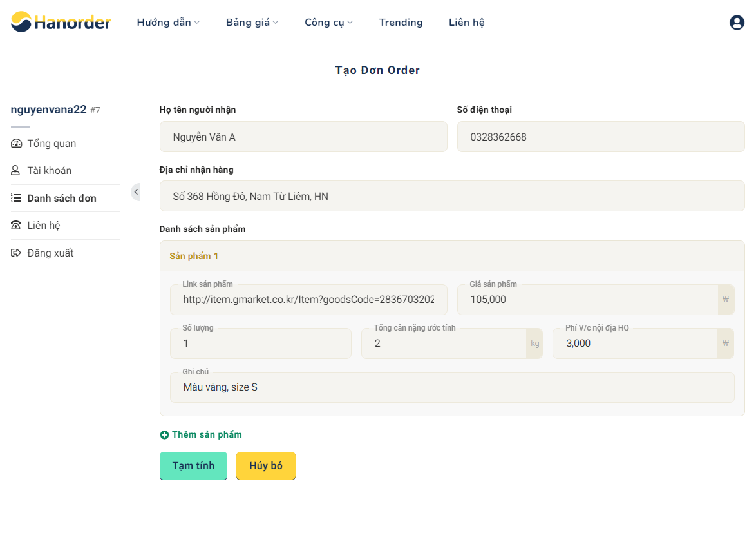Click the kg unit label in weight field

point(534,344)
